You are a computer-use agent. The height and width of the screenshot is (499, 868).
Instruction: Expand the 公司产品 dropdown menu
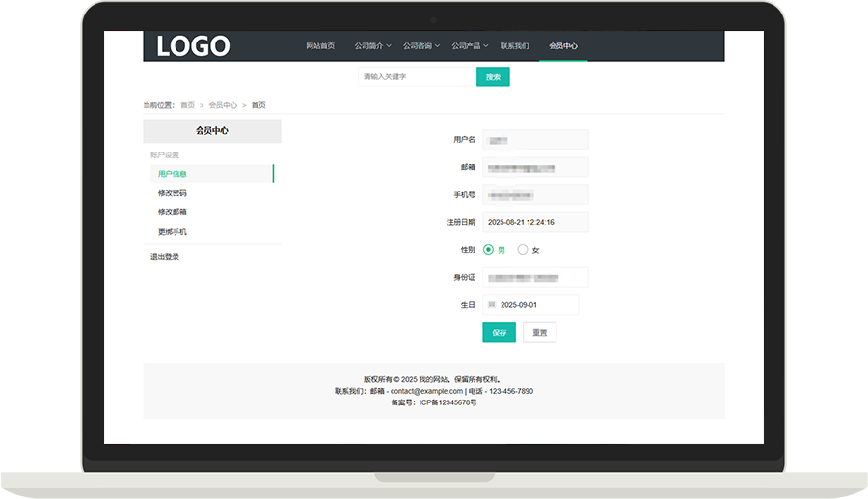tap(470, 46)
